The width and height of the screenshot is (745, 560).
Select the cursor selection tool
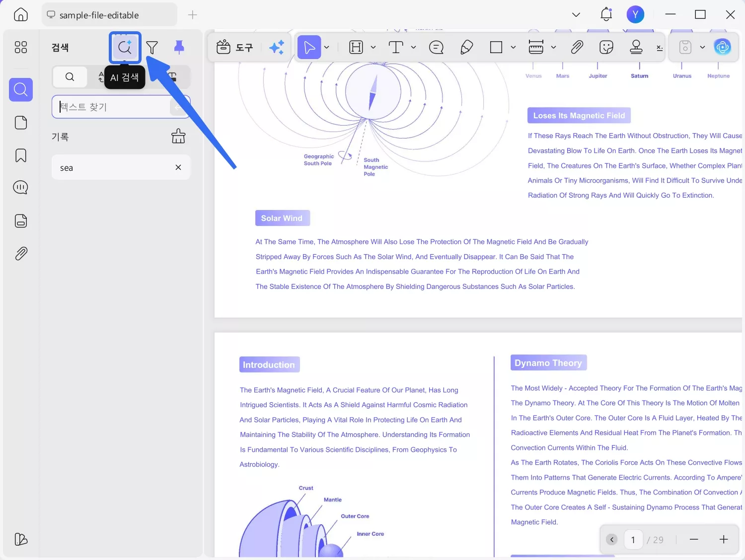[x=309, y=48]
